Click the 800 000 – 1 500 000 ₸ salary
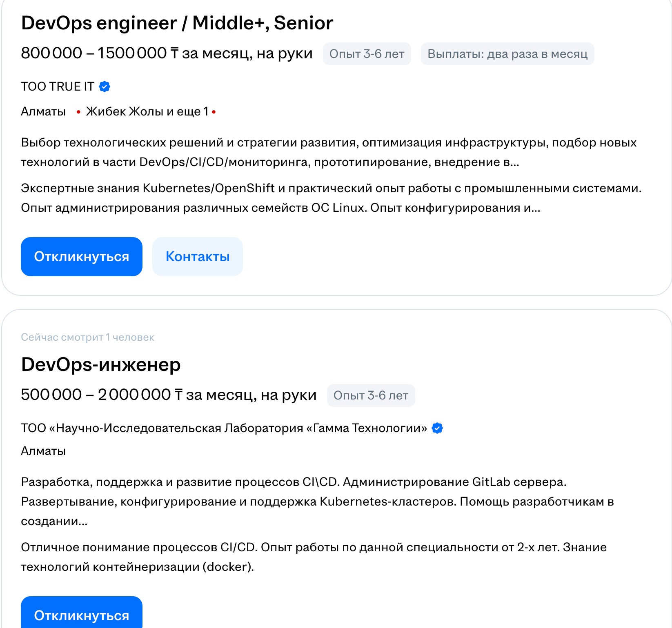 (x=167, y=53)
